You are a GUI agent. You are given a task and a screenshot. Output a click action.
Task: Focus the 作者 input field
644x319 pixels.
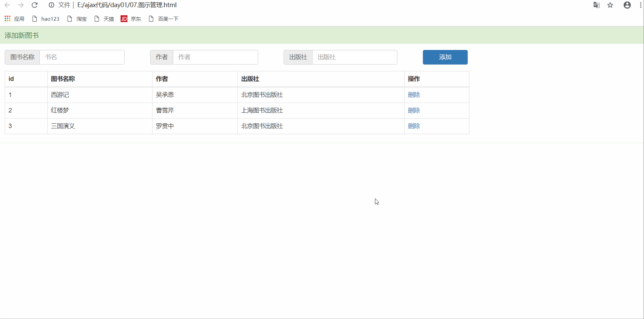tap(215, 57)
